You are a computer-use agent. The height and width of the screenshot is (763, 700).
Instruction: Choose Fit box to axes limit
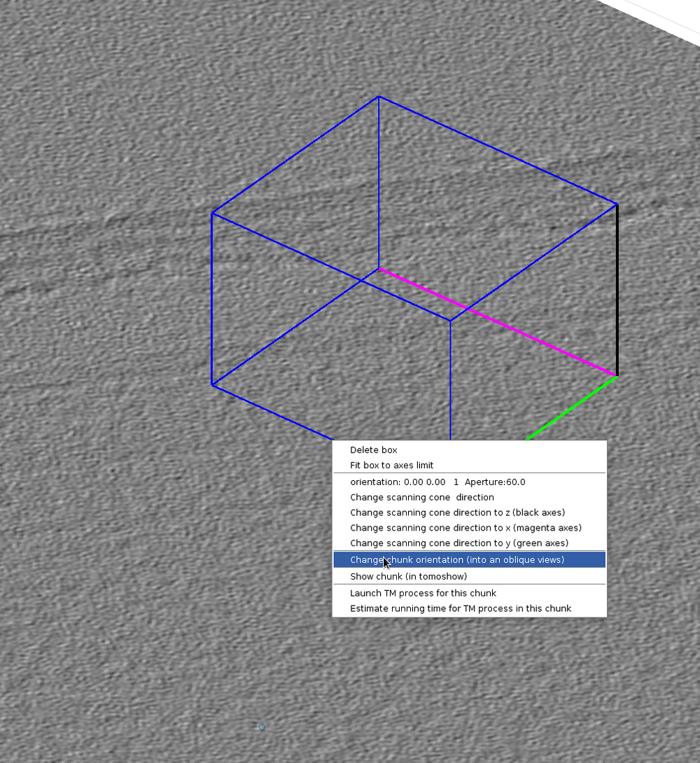coord(391,465)
